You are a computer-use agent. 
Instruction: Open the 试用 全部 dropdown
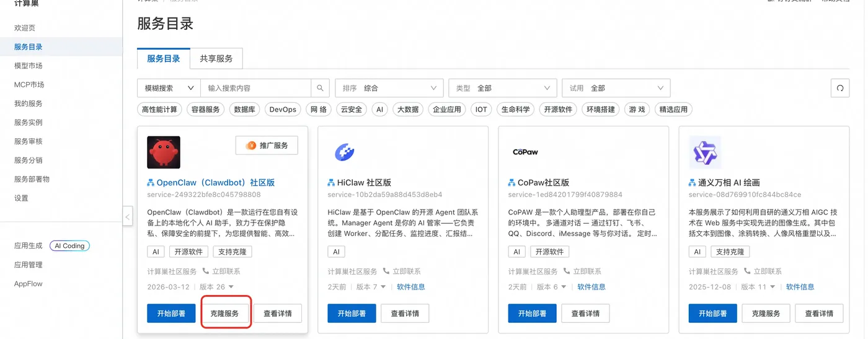(616, 88)
